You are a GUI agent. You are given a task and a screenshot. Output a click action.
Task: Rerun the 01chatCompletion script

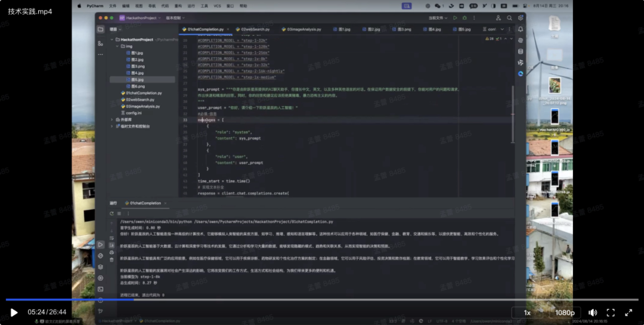[112, 213]
